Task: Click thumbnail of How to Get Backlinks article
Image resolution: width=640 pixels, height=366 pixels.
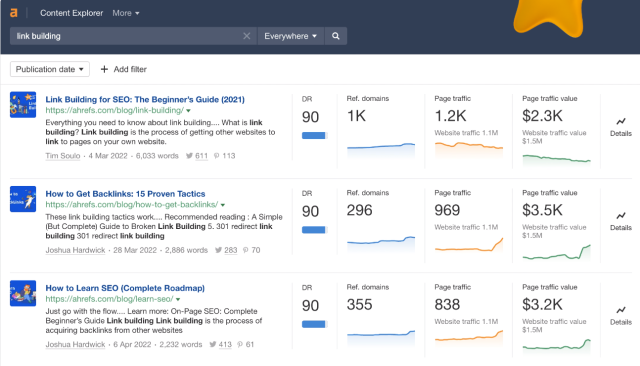Action: point(23,199)
